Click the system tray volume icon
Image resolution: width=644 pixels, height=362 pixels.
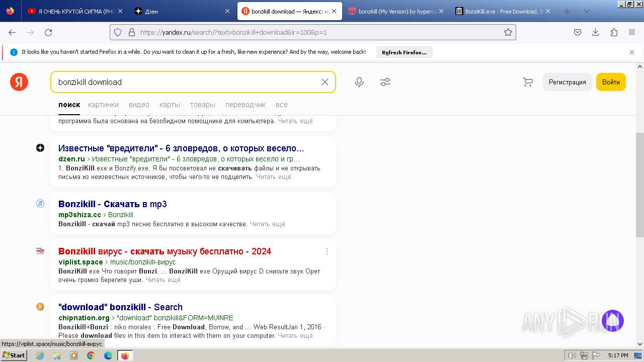point(572,355)
